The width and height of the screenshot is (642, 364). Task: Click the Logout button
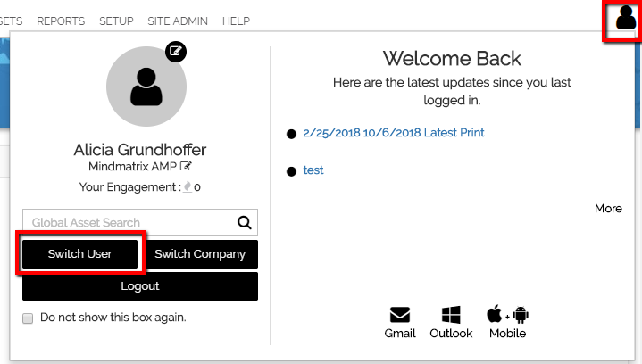pyautogui.click(x=140, y=286)
